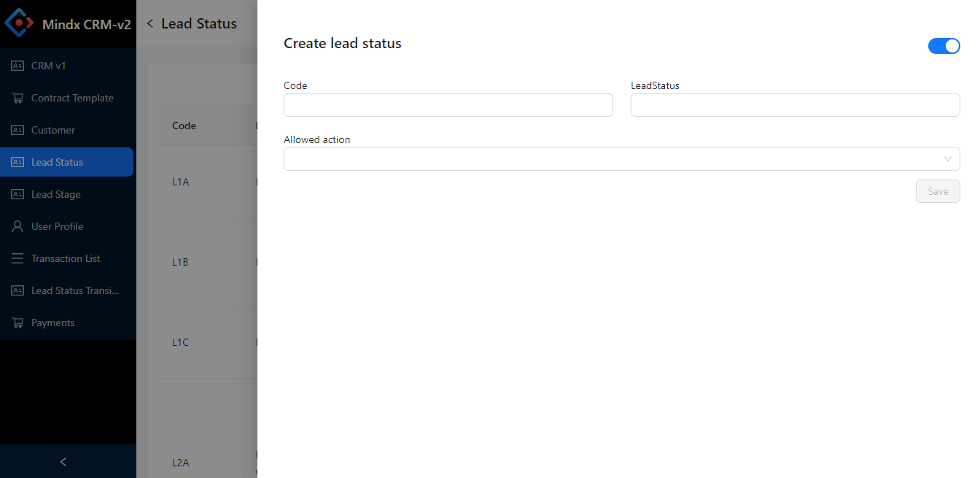Click the User Profile person icon
980x478 pixels.
pyautogui.click(x=17, y=226)
